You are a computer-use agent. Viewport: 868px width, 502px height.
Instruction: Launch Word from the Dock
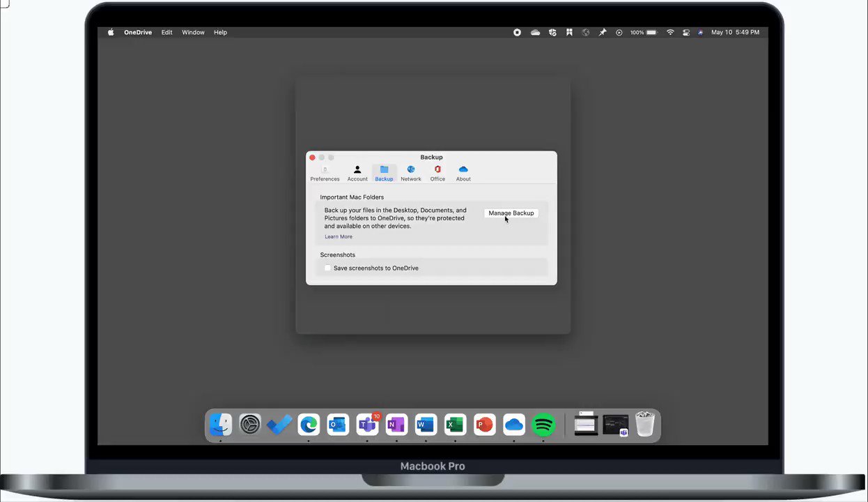pos(426,424)
